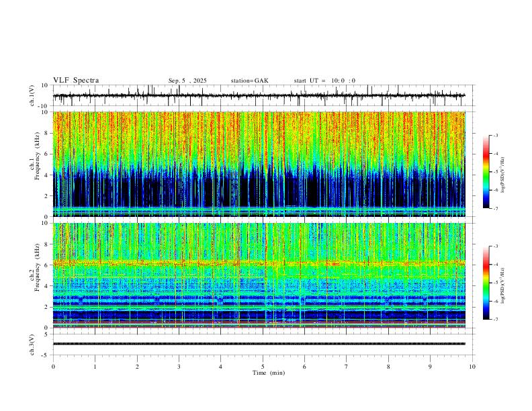Click the ch.2 'Frequency (kHz)' axis label
The width and height of the screenshot is (532, 411).
pos(37,267)
